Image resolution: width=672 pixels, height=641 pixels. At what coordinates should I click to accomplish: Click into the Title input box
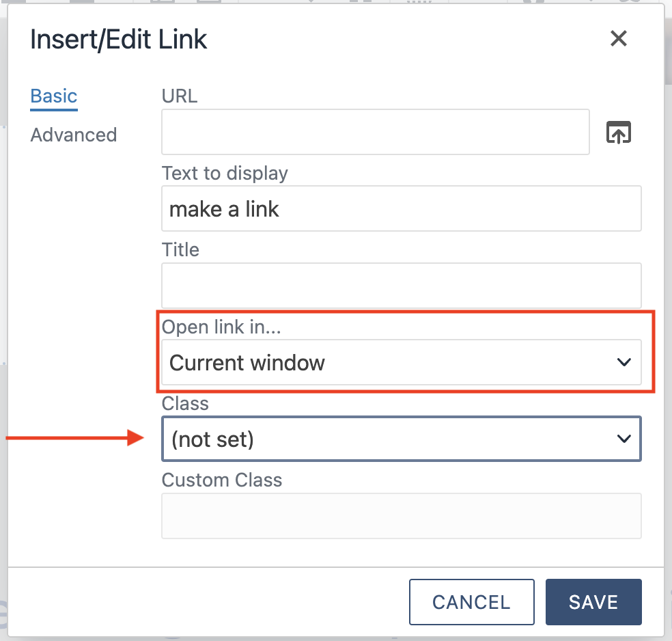point(401,285)
